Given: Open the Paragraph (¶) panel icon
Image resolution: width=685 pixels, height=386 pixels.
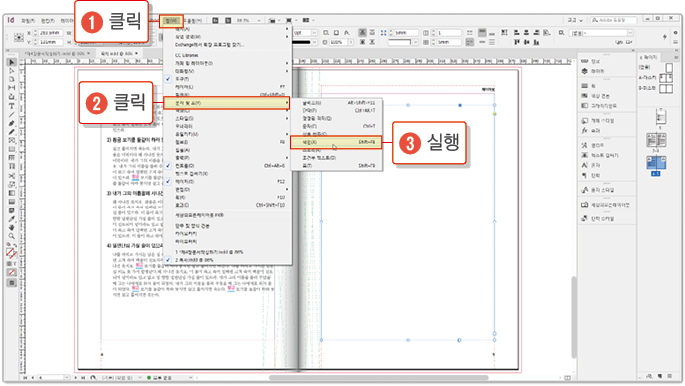Looking at the screenshot, I should click(x=585, y=175).
